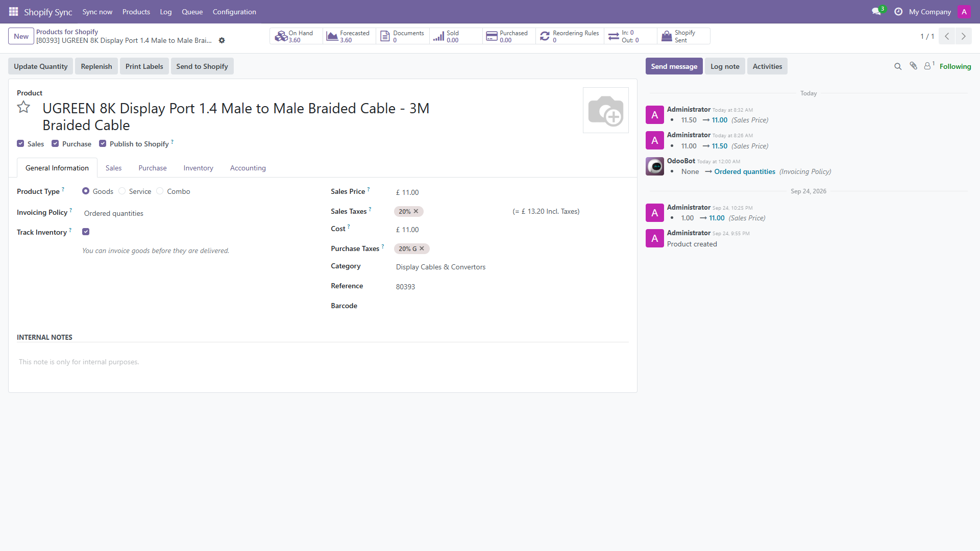Search messages in the chatter

click(898, 66)
